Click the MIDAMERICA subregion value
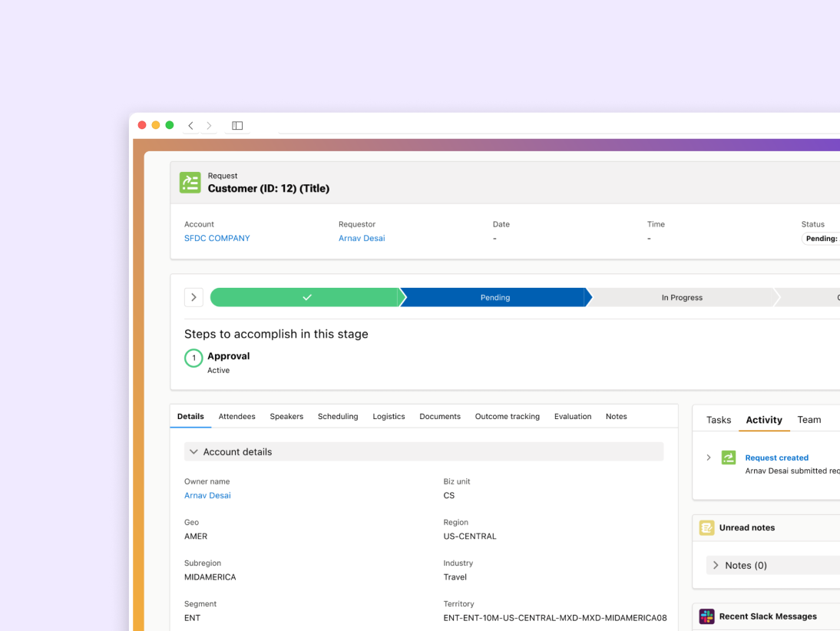Viewport: 840px width, 631px height. pos(210,577)
